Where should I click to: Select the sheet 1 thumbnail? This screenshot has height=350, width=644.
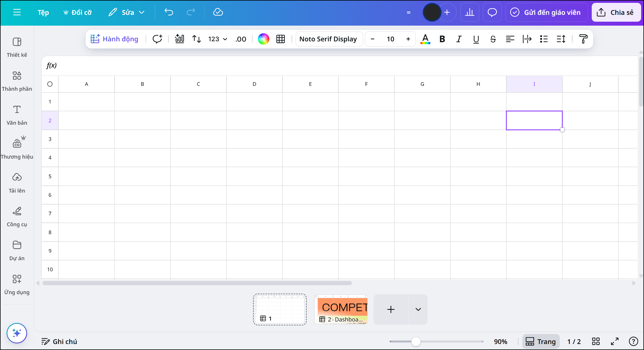[x=280, y=309]
